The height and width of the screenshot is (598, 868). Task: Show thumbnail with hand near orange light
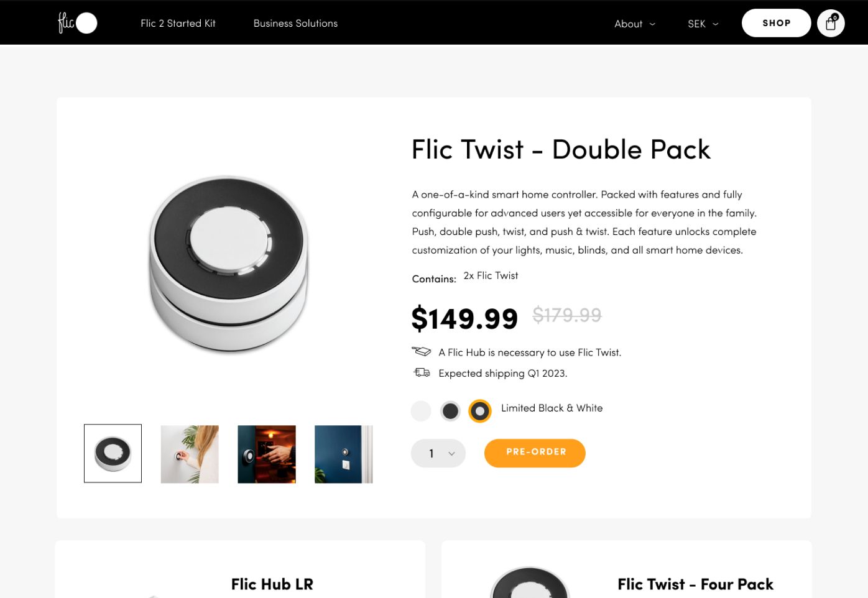pos(267,454)
